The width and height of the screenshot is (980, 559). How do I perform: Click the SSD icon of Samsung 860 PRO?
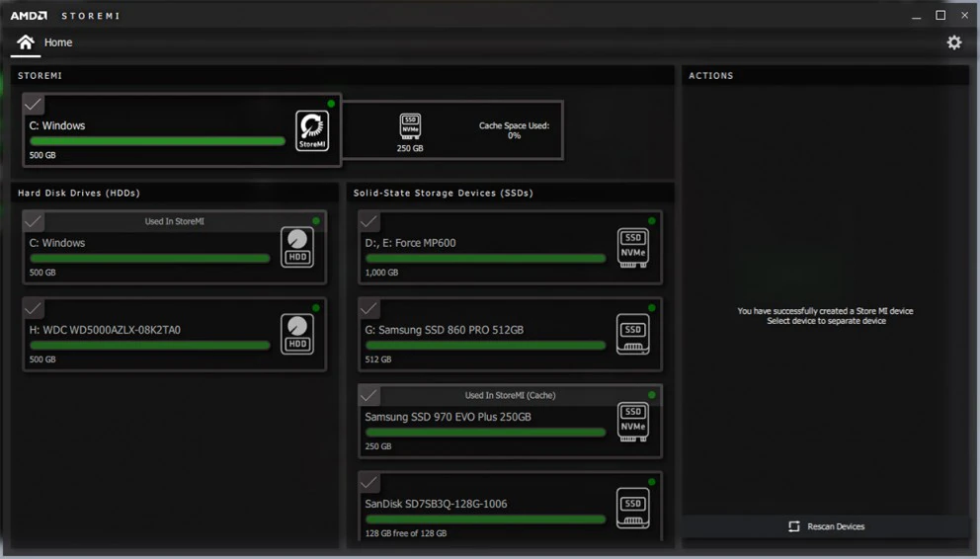pos(633,334)
